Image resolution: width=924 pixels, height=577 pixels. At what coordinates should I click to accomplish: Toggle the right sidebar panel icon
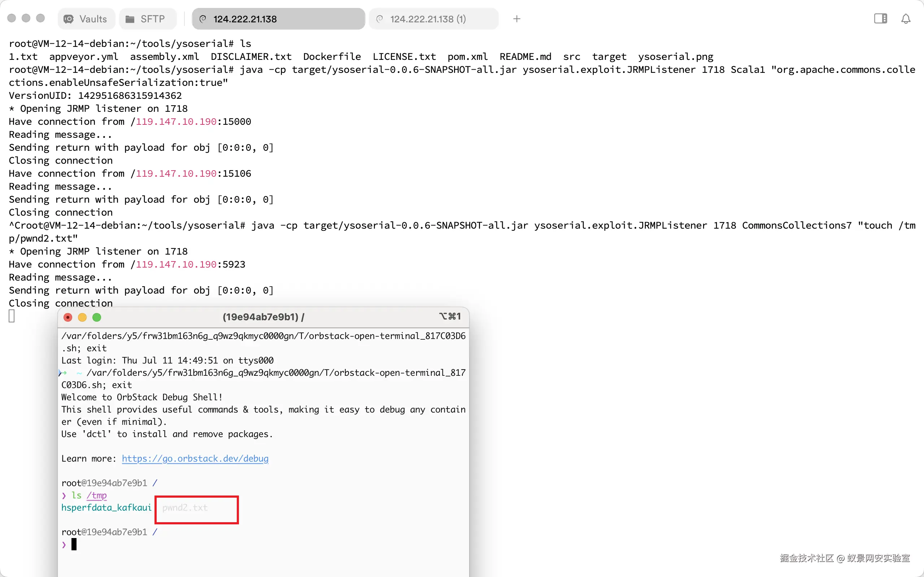coord(880,18)
